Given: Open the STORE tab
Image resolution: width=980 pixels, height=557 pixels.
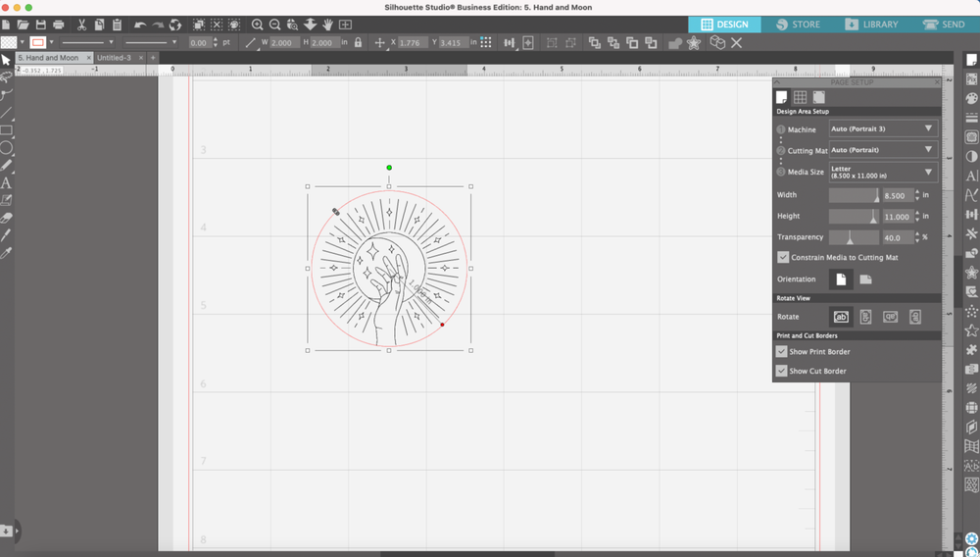Looking at the screenshot, I should pos(798,25).
